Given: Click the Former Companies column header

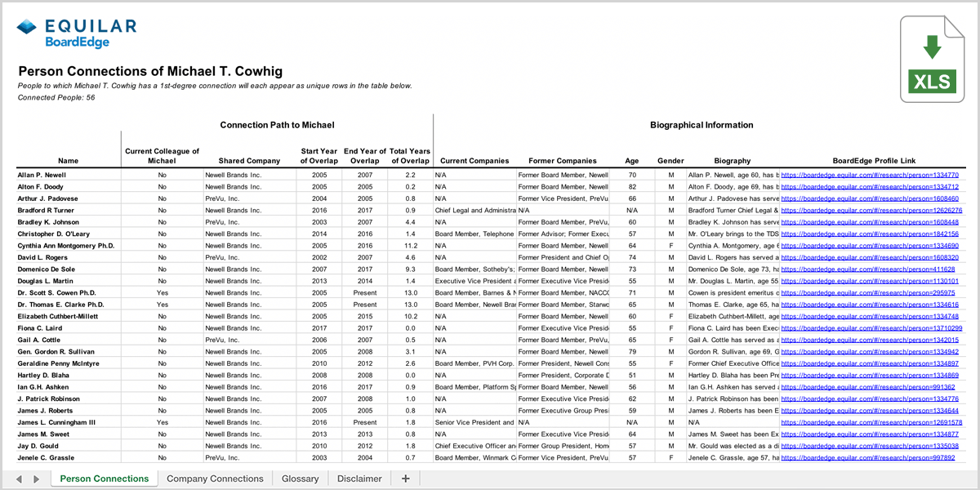Looking at the screenshot, I should pyautogui.click(x=563, y=161).
